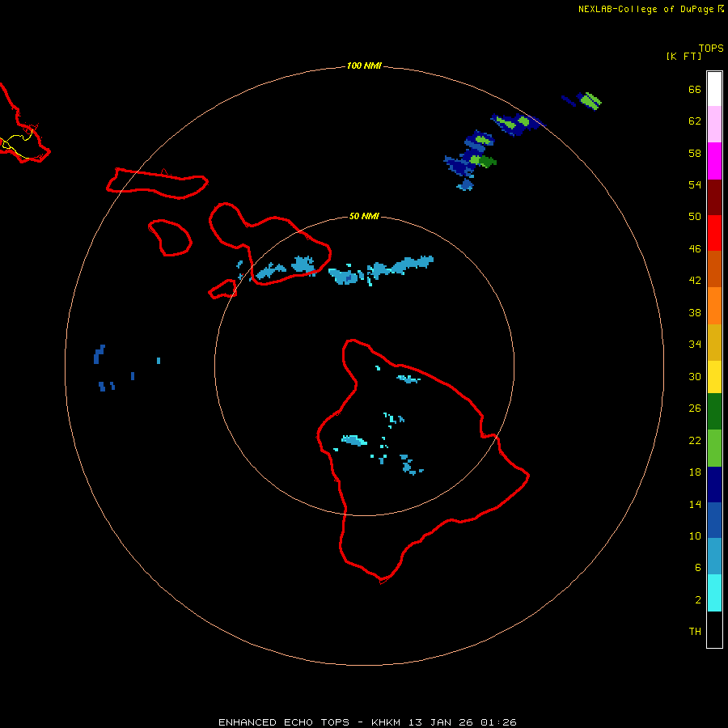Select the gold legend swatch
728x728 pixels.
pos(714,342)
